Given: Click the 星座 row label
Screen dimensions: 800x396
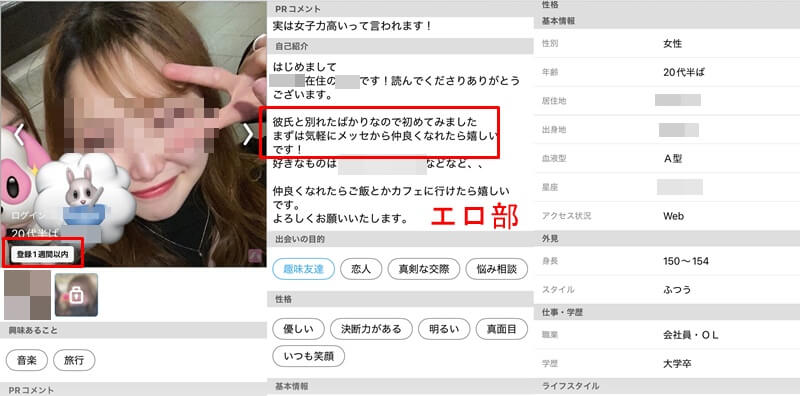Looking at the screenshot, I should point(550,188).
